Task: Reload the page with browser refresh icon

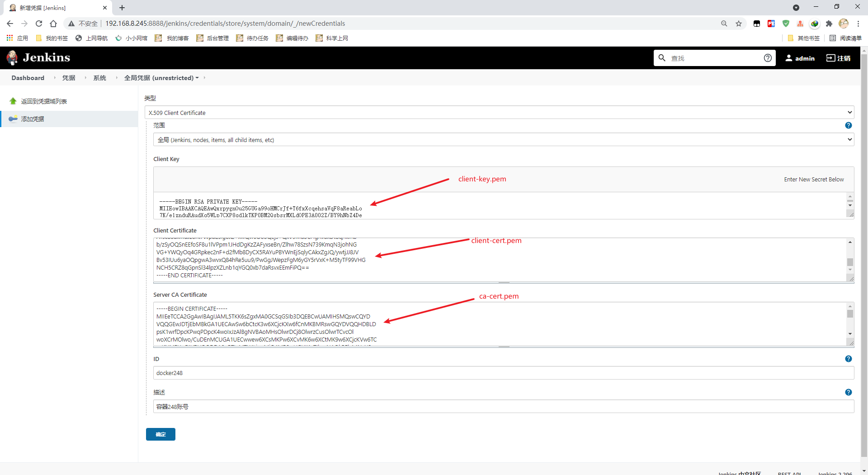Action: point(39,24)
